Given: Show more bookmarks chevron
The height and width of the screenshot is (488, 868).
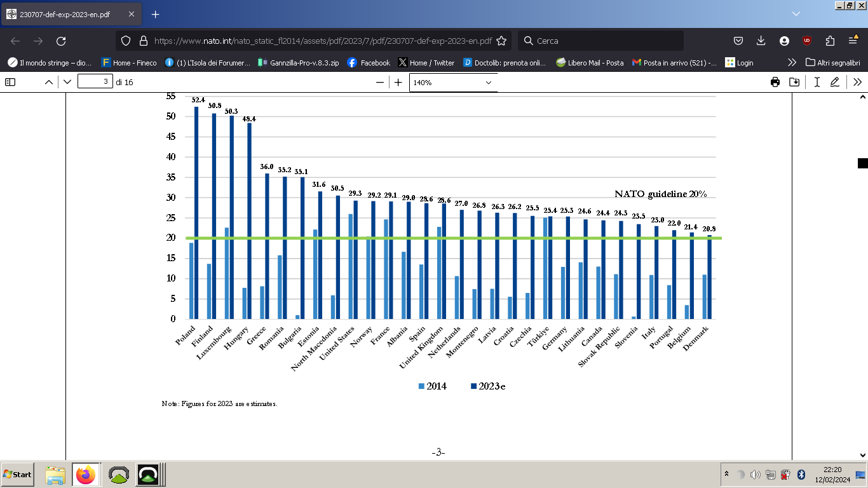Looking at the screenshot, I should coord(792,63).
